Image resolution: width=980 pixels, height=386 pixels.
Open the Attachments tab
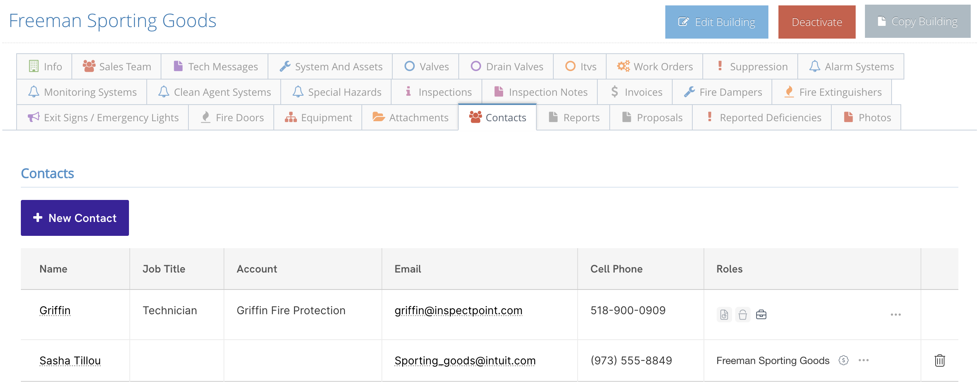click(410, 117)
